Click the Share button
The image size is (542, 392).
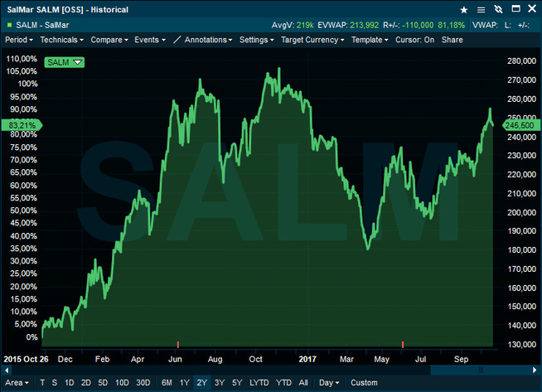[452, 40]
